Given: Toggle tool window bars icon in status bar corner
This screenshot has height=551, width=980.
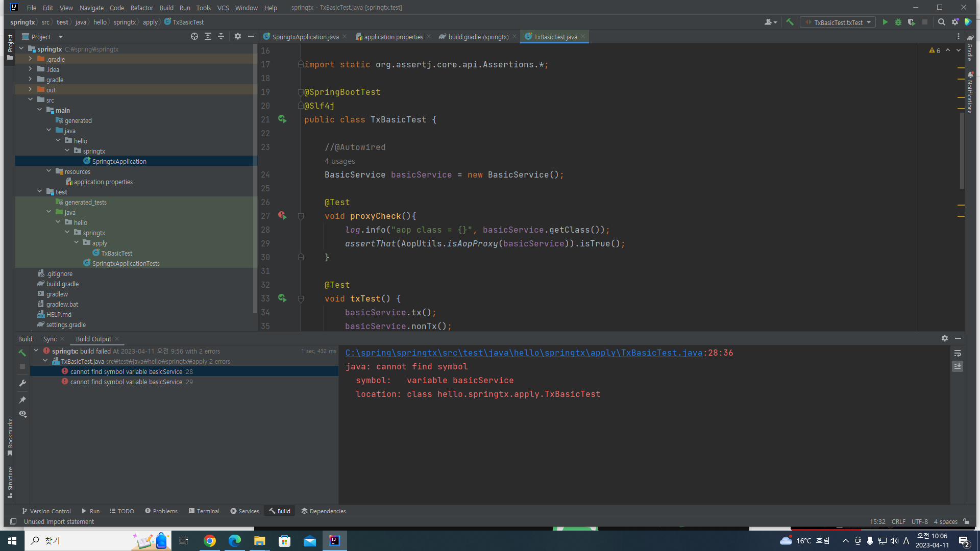Looking at the screenshot, I should coord(13,521).
